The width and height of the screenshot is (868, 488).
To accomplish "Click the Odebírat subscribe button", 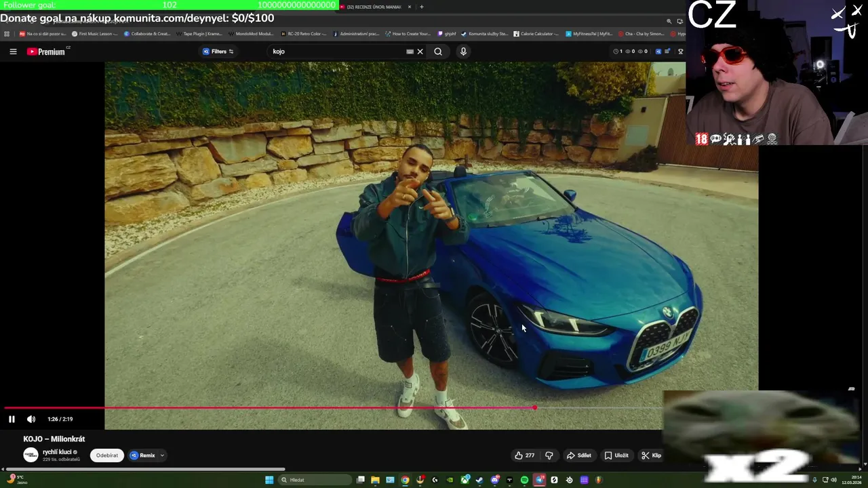I will (106, 455).
